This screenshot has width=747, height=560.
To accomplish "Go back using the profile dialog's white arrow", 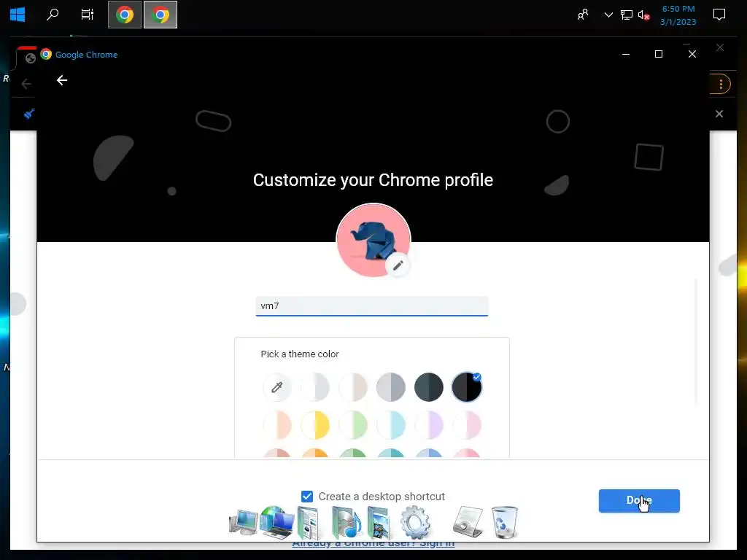I will click(x=62, y=80).
